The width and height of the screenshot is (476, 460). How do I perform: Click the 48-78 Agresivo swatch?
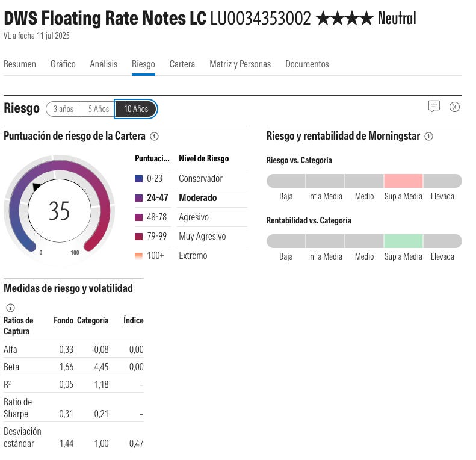tap(138, 217)
